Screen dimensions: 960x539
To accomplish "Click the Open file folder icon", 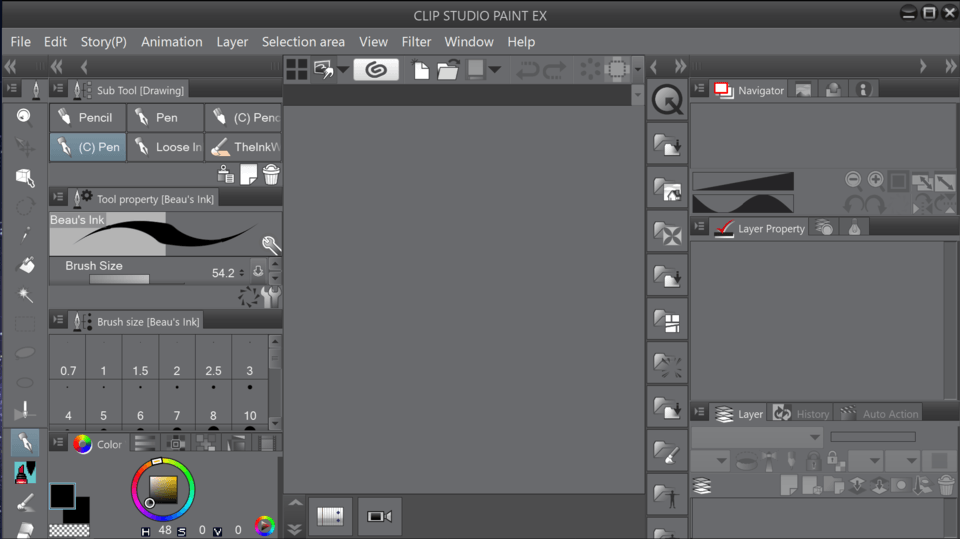I will click(447, 69).
